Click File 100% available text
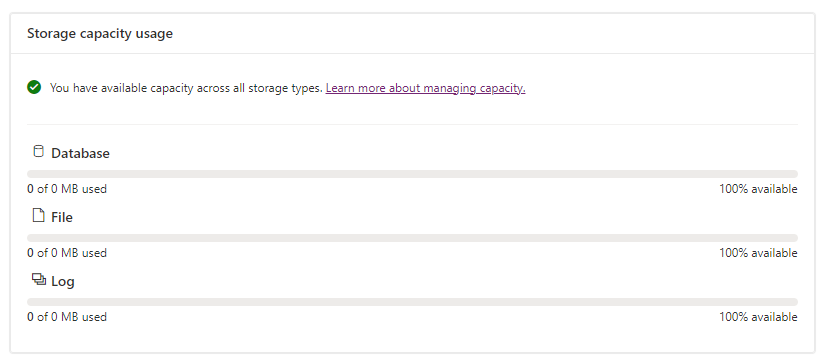Screen dimensions: 825x364 tap(758, 253)
